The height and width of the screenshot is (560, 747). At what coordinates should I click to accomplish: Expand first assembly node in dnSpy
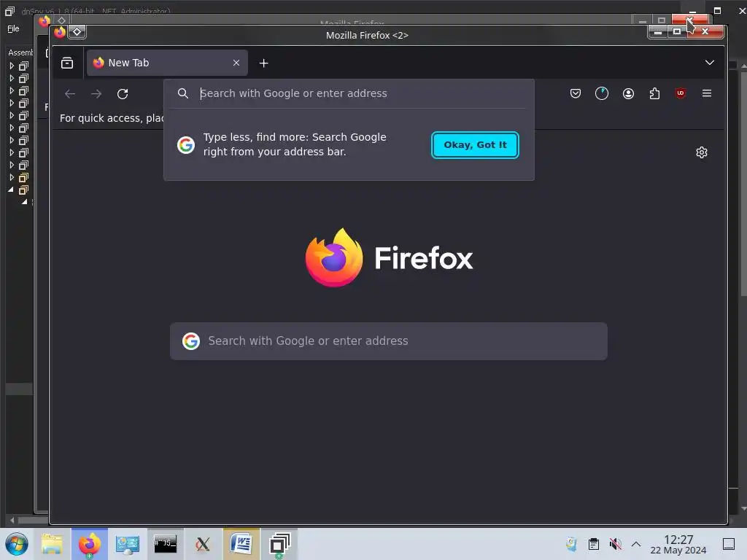12,66
